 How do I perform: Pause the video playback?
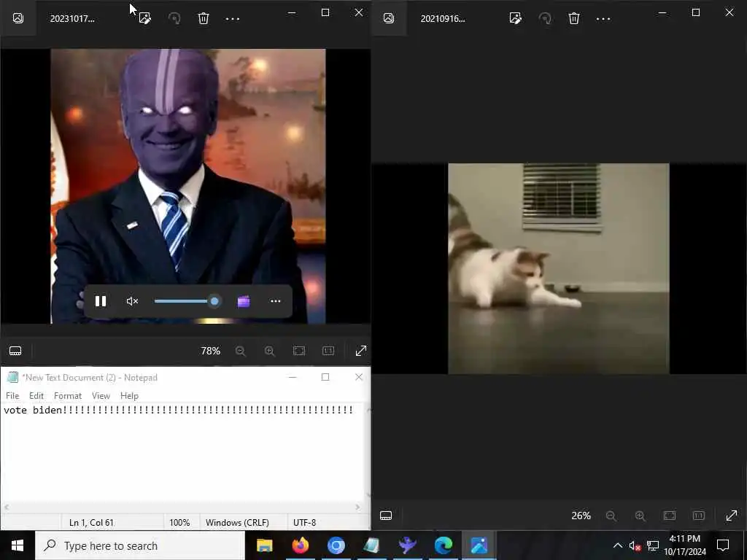pos(101,301)
